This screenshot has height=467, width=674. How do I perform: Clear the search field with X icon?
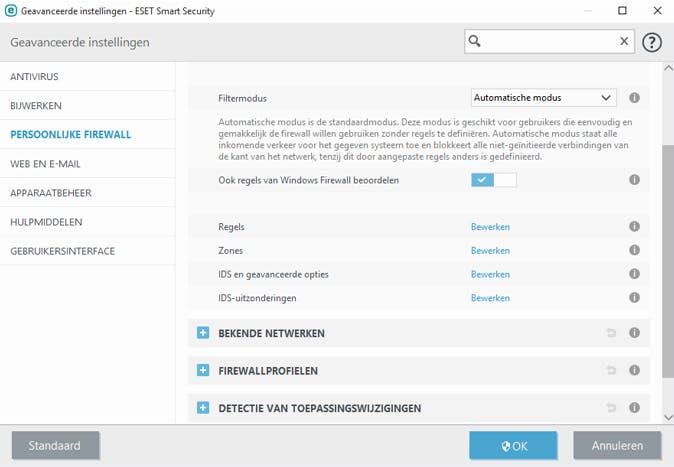[624, 42]
